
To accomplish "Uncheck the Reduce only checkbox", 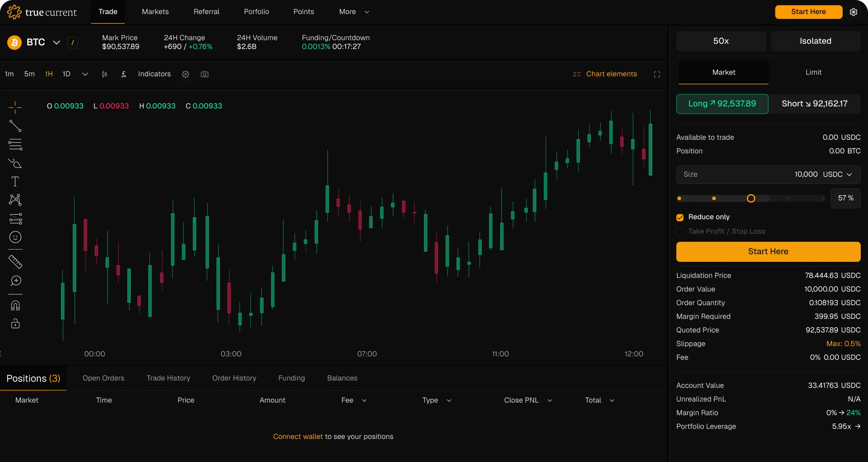I will point(680,217).
